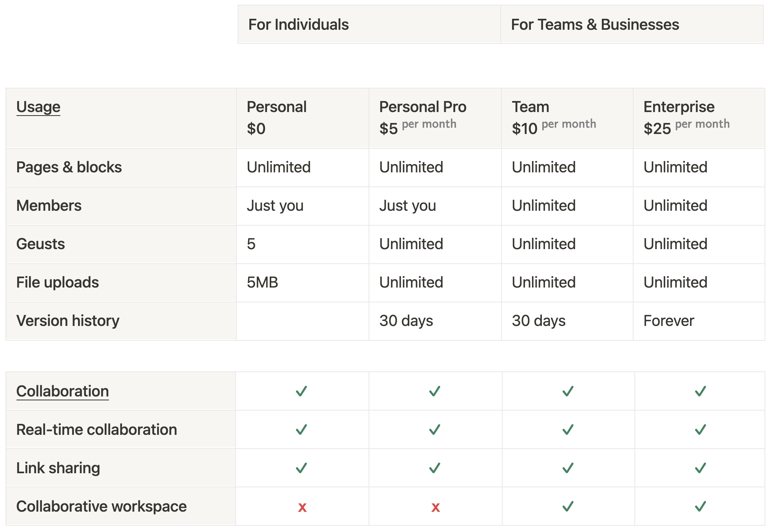Image resolution: width=781 pixels, height=532 pixels.
Task: Click the red X under Personal for Collaborative workspace
Action: coord(302,507)
